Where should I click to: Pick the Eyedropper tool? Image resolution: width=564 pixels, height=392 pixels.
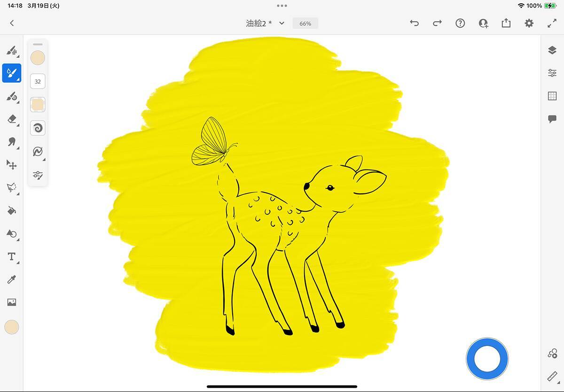(x=12, y=280)
